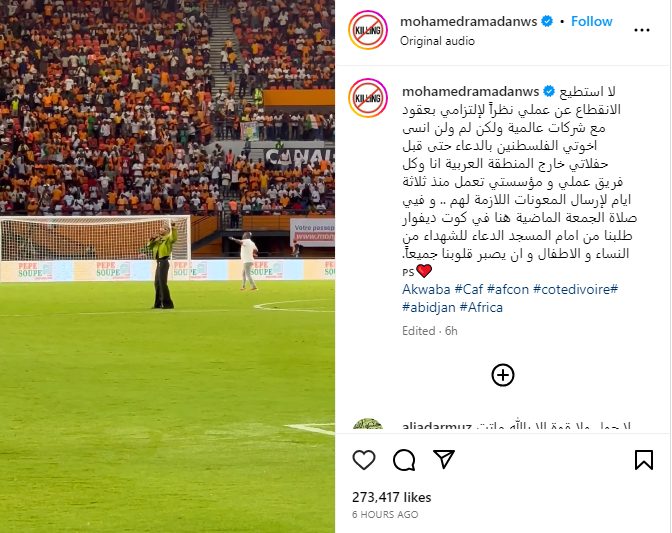View the 273,417 likes list
This screenshot has width=672, height=533.
click(x=391, y=497)
